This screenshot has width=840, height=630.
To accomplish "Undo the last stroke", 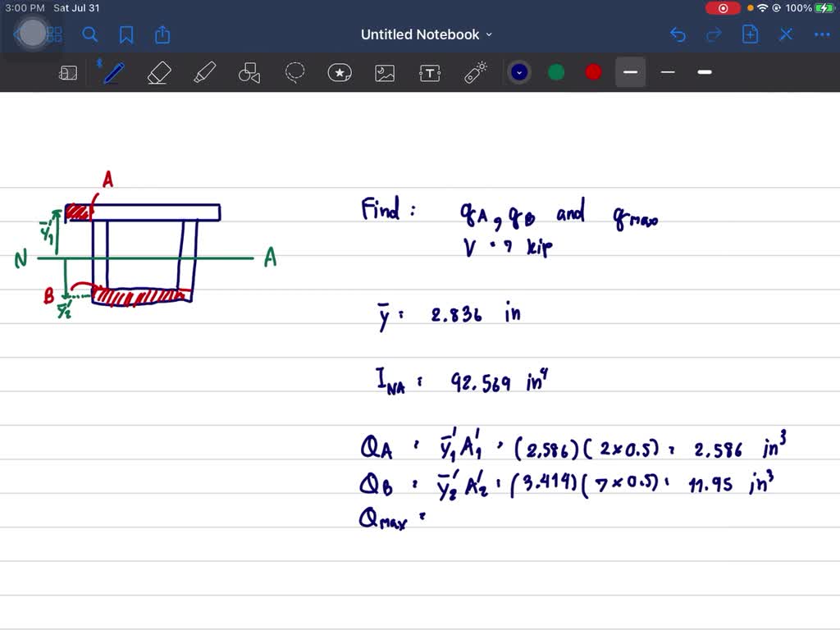I will coord(678,34).
